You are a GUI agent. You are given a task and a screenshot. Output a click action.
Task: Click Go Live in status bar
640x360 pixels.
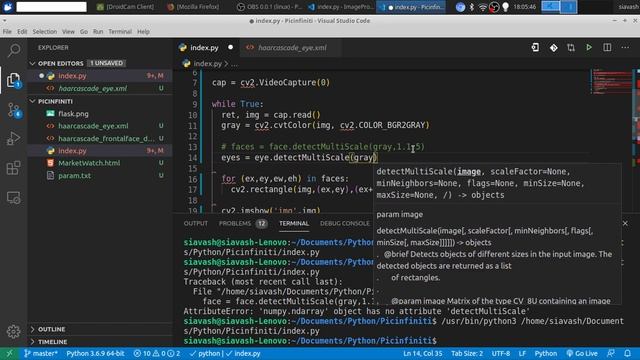coord(582,353)
